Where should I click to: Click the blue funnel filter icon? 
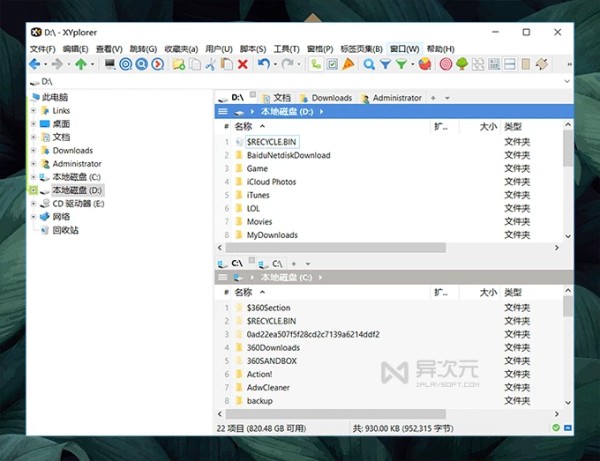pos(385,64)
